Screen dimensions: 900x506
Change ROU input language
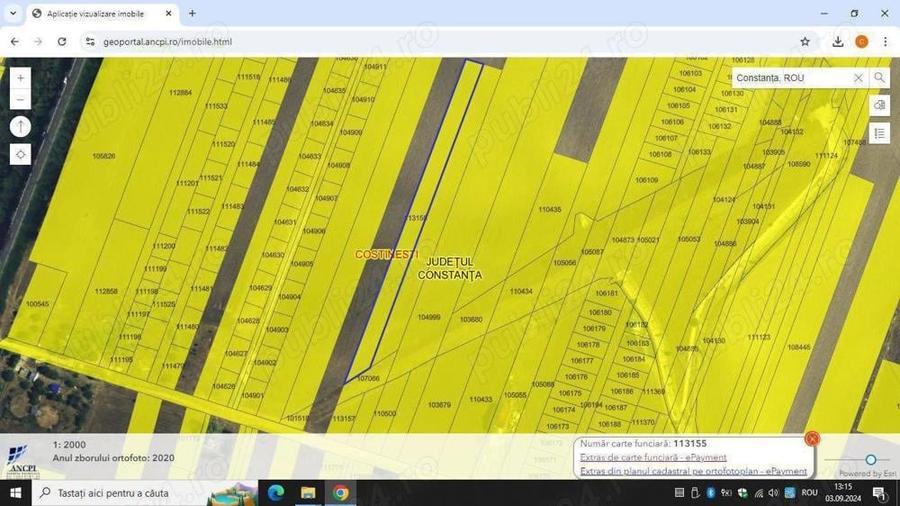click(x=809, y=493)
